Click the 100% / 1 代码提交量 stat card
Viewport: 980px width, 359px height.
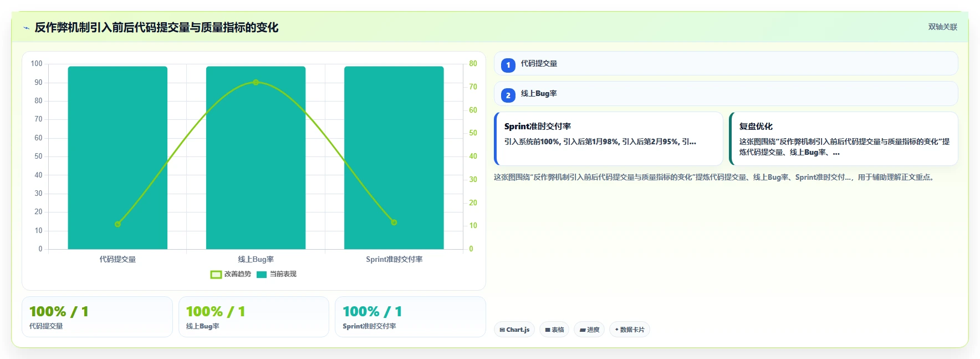pyautogui.click(x=97, y=317)
